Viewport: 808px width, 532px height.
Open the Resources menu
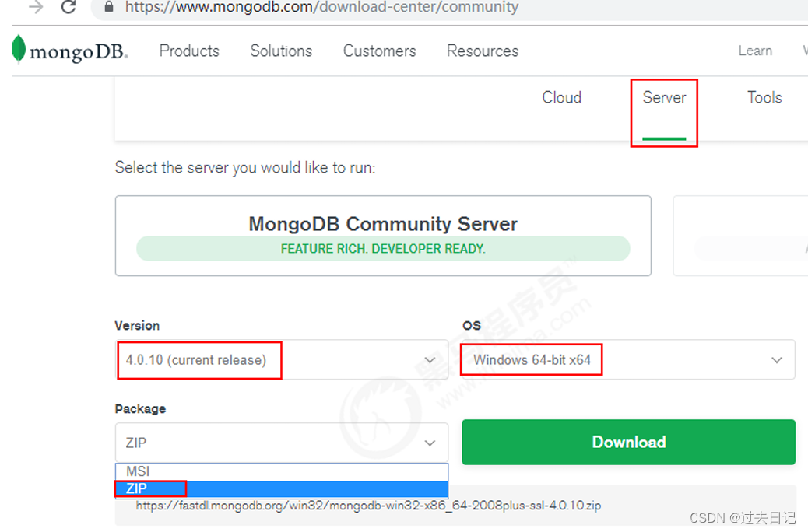(x=482, y=51)
